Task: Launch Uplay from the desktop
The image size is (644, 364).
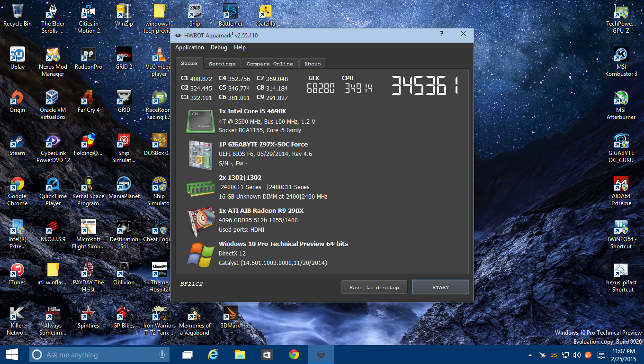Action: [18, 58]
